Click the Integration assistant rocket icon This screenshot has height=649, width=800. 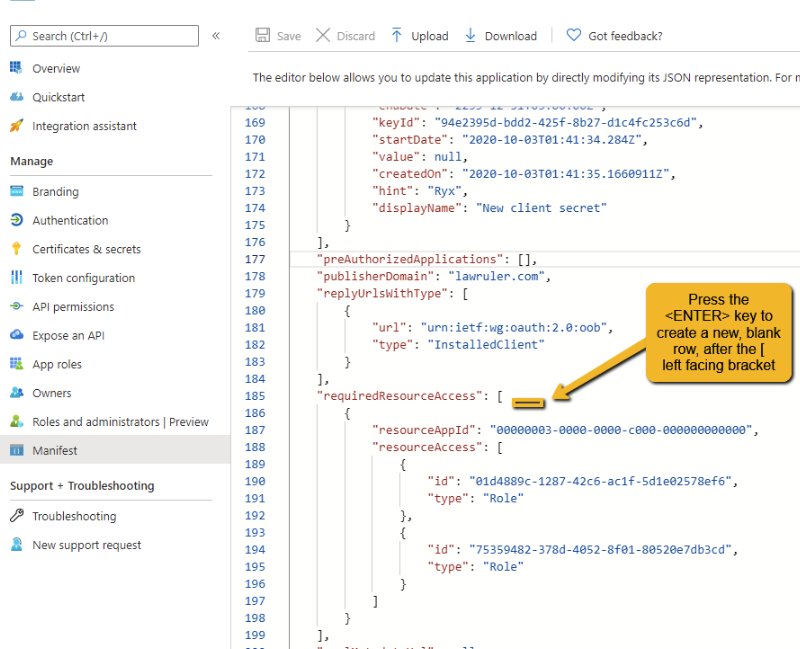coord(16,126)
